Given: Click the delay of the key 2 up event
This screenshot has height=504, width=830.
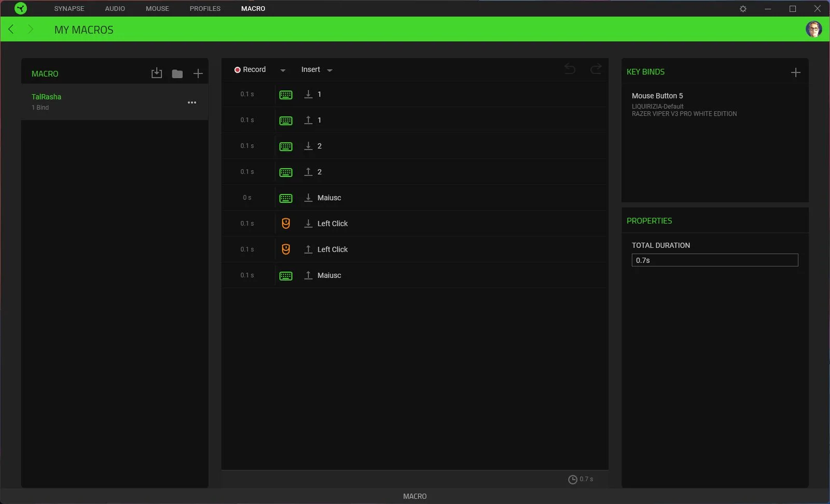Looking at the screenshot, I should click(247, 172).
